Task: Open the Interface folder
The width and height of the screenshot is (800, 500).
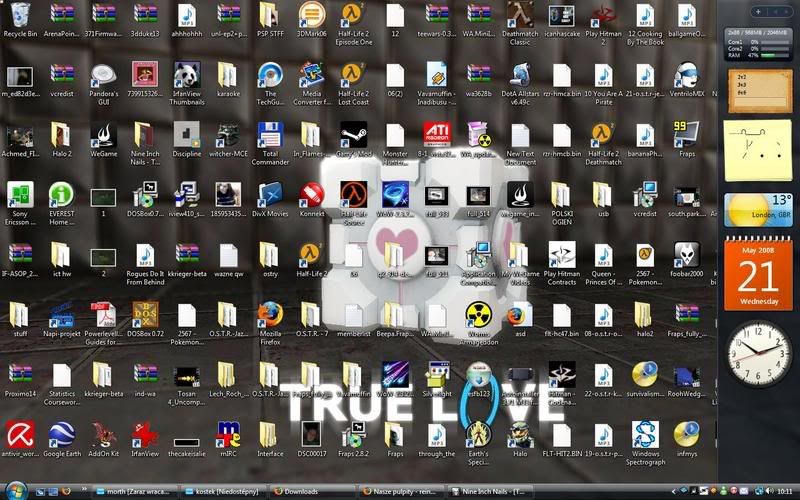Action: coord(270,434)
